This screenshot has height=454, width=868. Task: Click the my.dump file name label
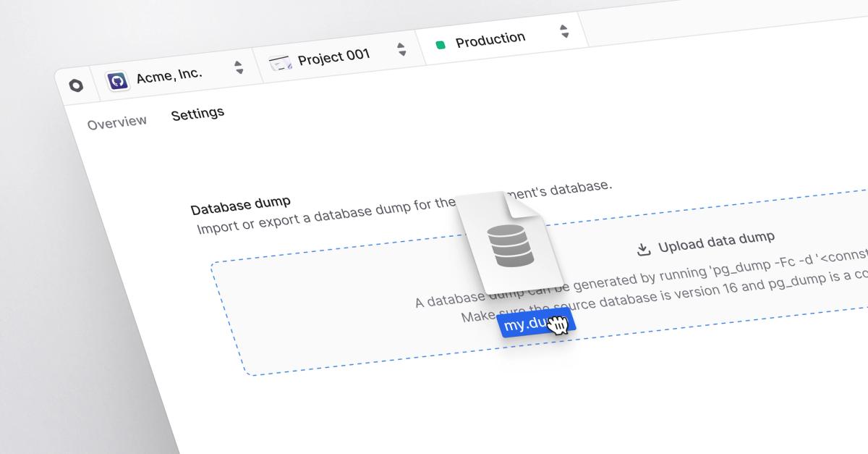[536, 323]
